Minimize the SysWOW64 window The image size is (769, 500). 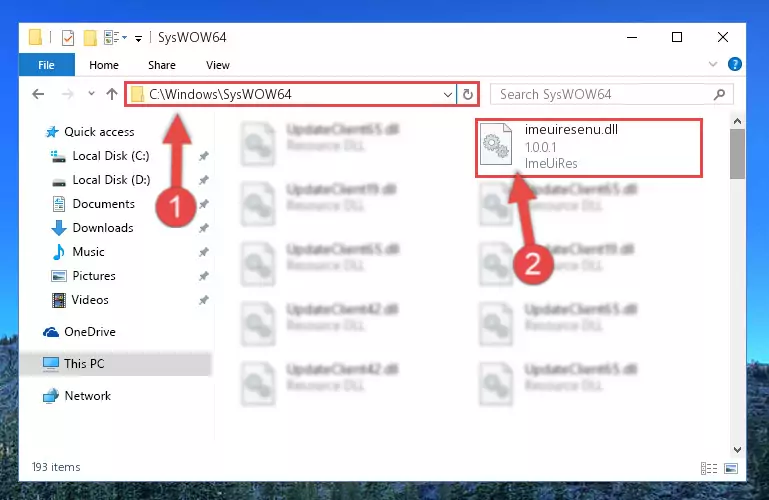point(632,37)
